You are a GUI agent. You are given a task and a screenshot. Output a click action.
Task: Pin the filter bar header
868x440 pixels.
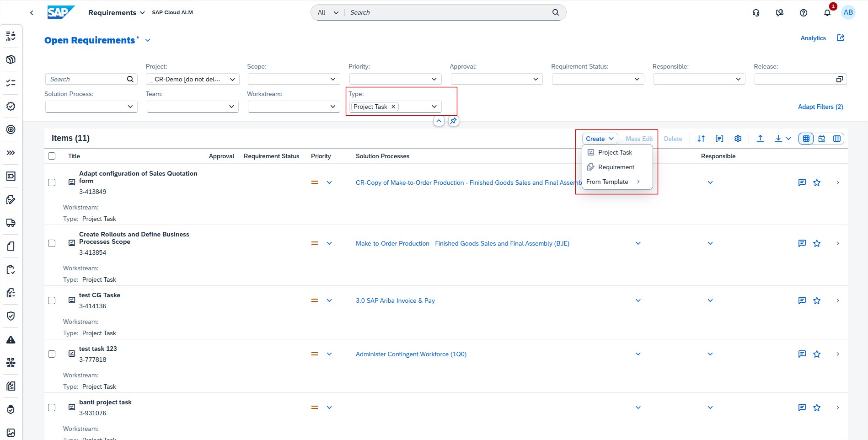click(453, 121)
